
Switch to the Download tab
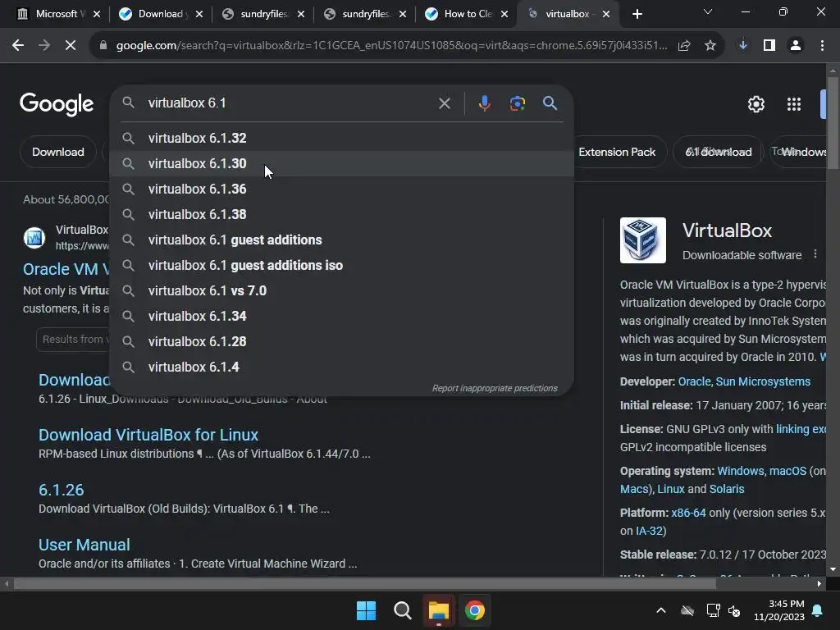[160, 14]
